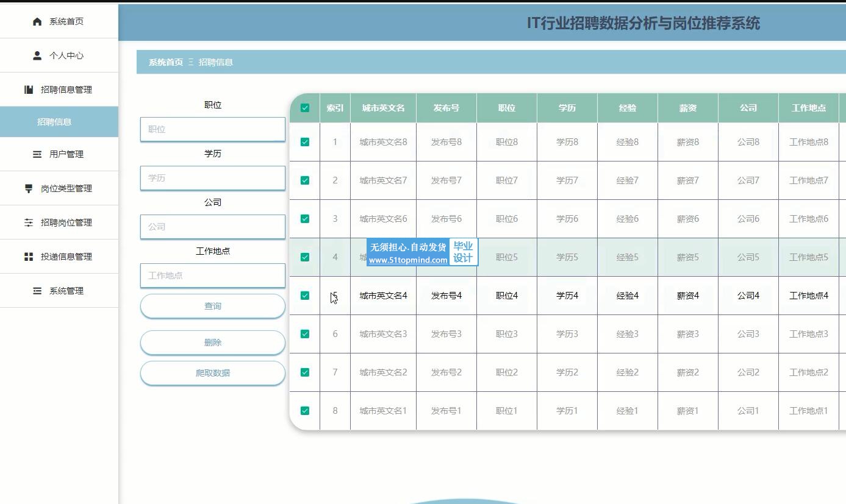Click the cell 薪资4
The width and height of the screenshot is (846, 504).
pos(688,296)
